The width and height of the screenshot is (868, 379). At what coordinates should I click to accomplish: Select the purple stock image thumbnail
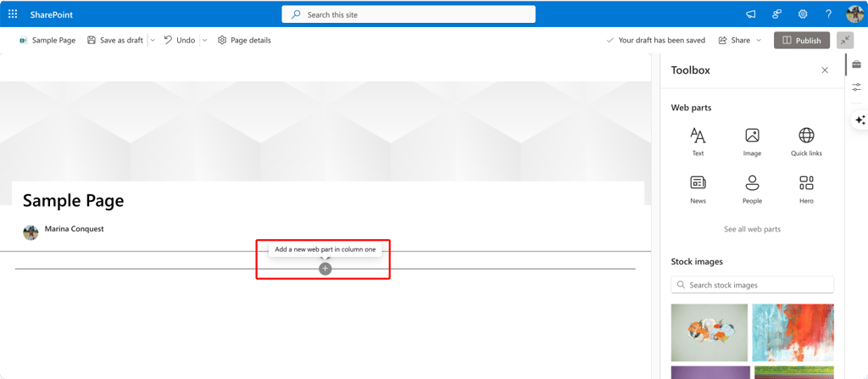tap(710, 372)
